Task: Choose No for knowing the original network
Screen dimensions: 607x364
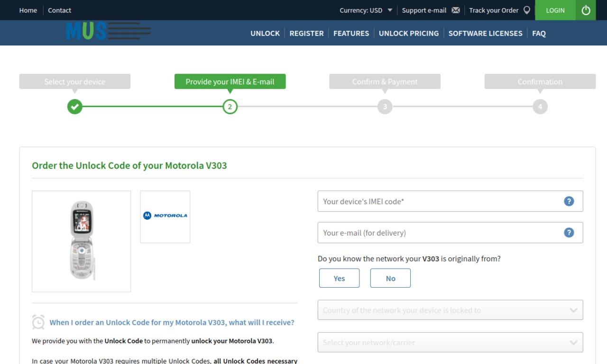Action: point(390,278)
